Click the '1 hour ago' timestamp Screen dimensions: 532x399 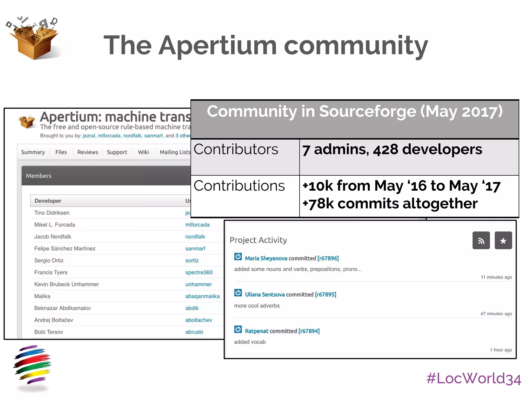pyautogui.click(x=501, y=350)
